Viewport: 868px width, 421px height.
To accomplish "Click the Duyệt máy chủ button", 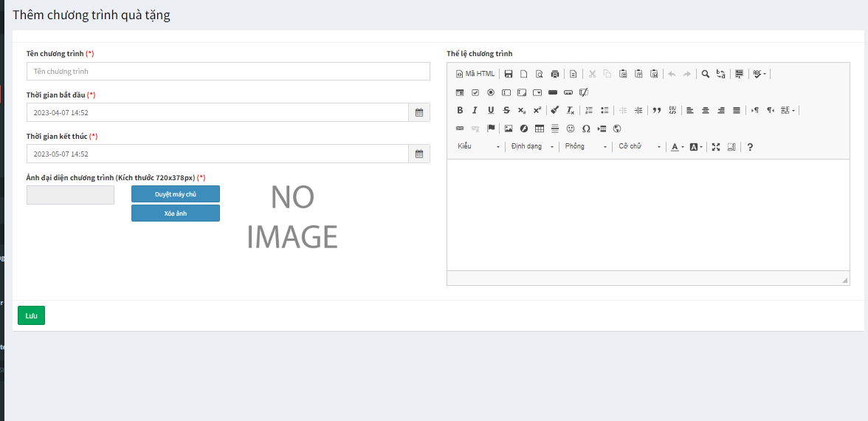I will click(176, 194).
